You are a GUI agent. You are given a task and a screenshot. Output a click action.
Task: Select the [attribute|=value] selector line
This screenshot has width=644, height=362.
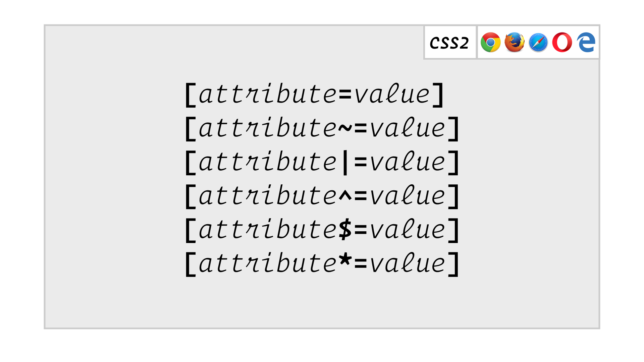click(322, 163)
